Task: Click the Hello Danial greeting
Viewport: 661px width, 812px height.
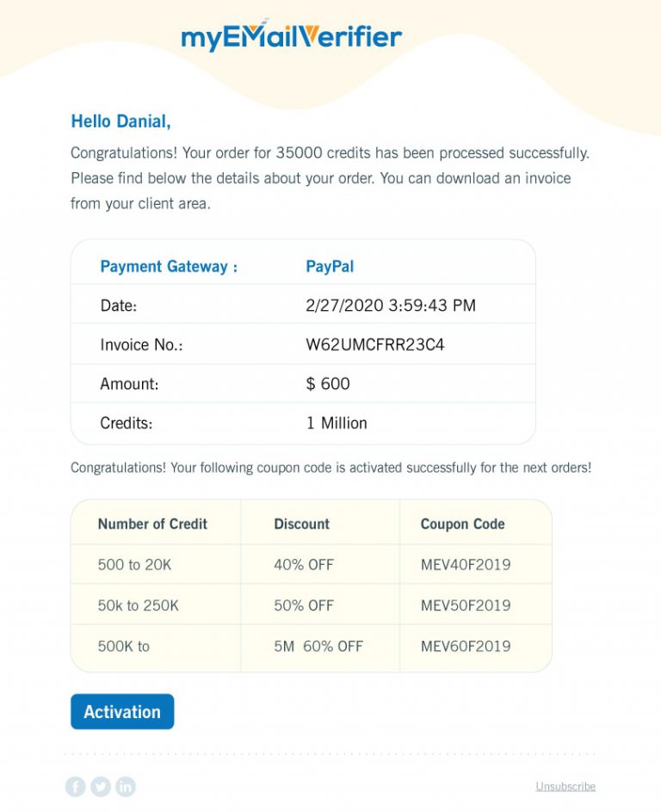Action: [122, 121]
